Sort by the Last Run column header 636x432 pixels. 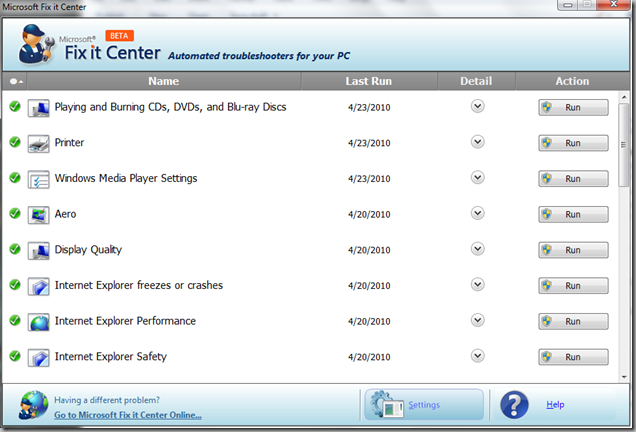pos(369,81)
